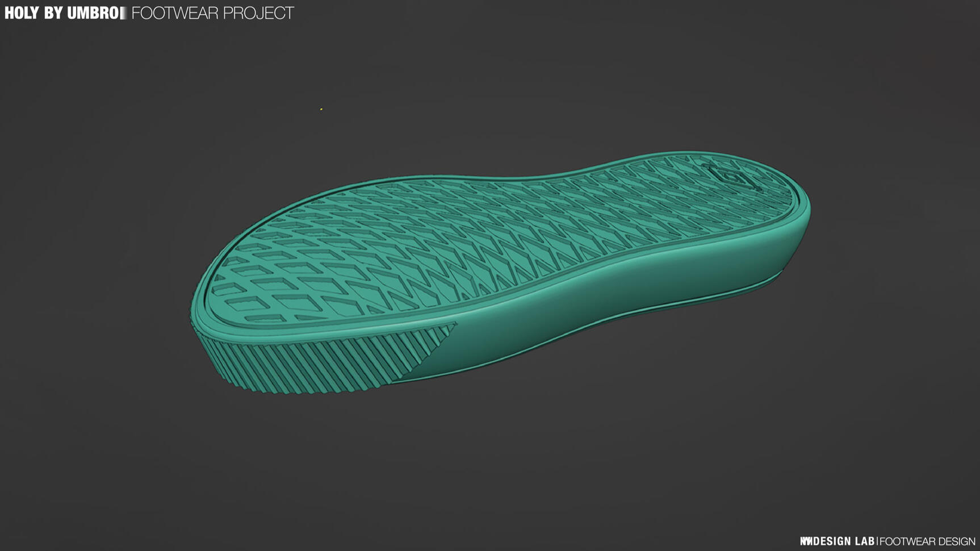
Task: Click the pointed tip of the ribbed texture
Action: pos(453,326)
